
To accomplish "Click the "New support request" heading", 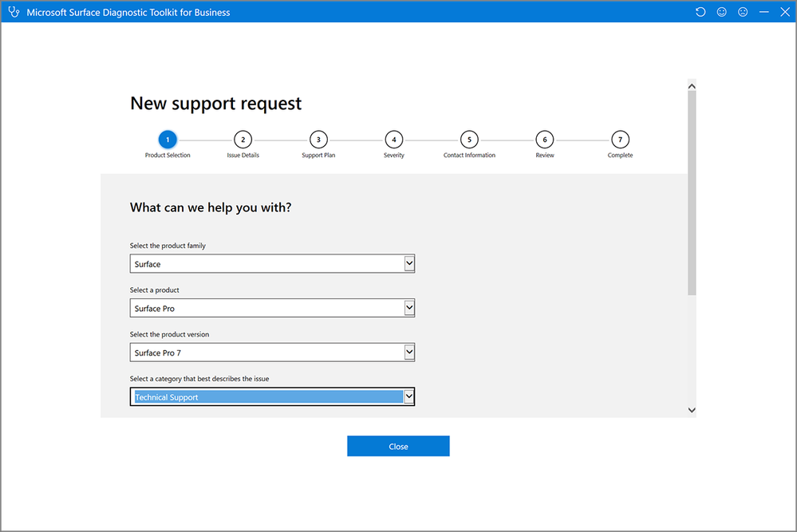I will (216, 103).
